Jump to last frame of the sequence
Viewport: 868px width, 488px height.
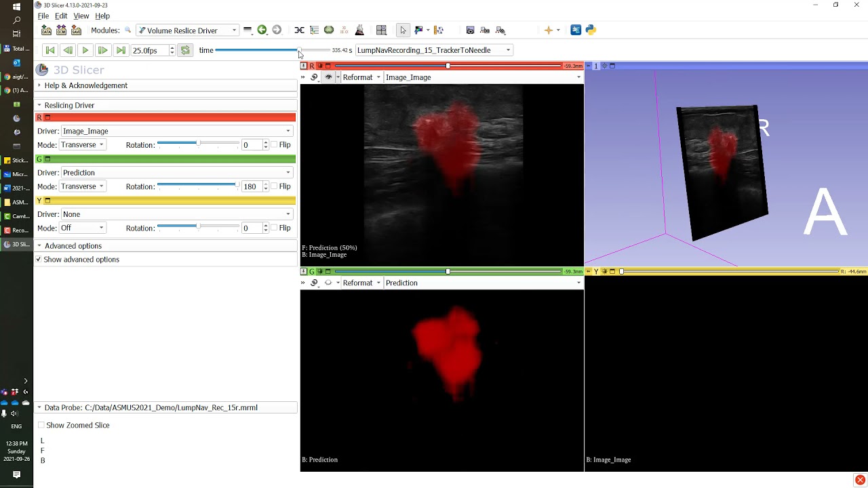(x=120, y=50)
